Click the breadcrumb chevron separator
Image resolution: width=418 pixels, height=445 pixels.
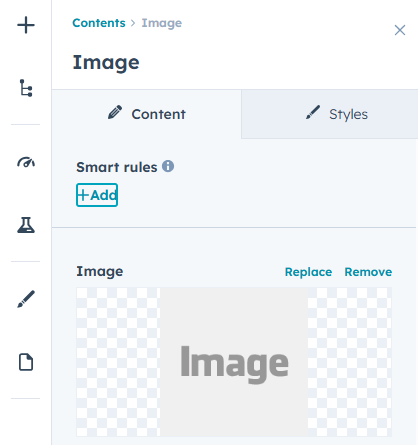coord(133,23)
